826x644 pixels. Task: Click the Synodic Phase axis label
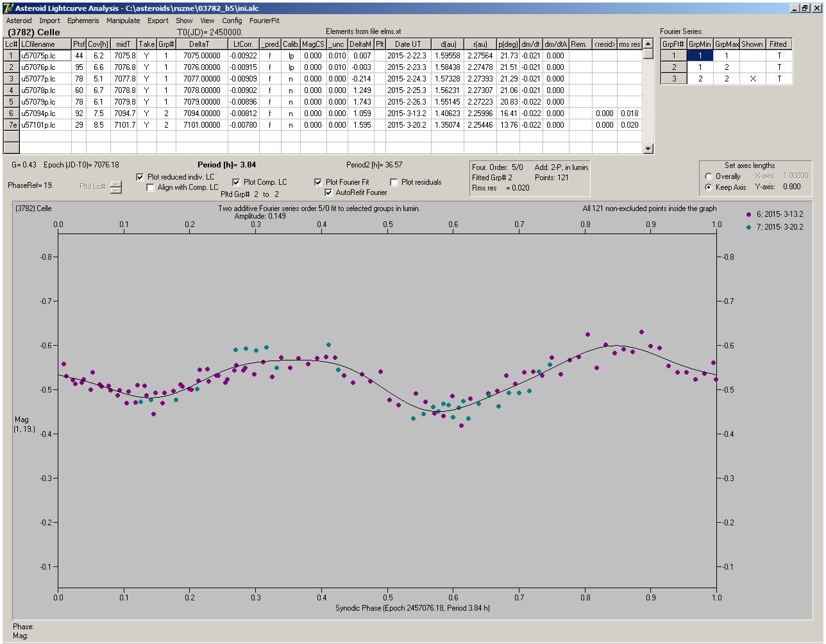coord(412,607)
